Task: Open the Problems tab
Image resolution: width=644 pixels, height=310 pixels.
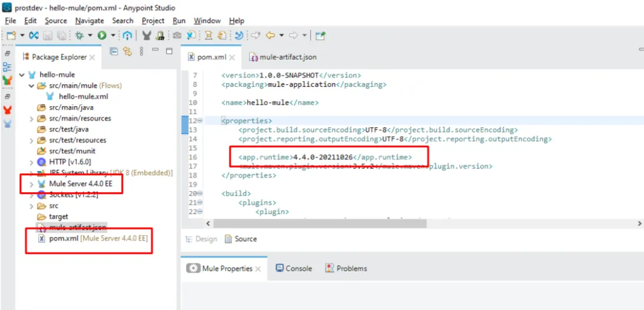Action: pos(346,269)
